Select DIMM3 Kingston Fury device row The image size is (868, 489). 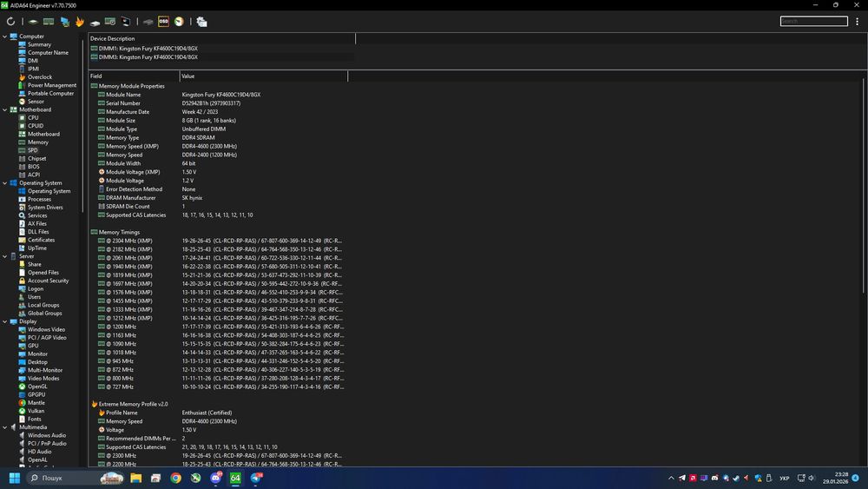[221, 57]
